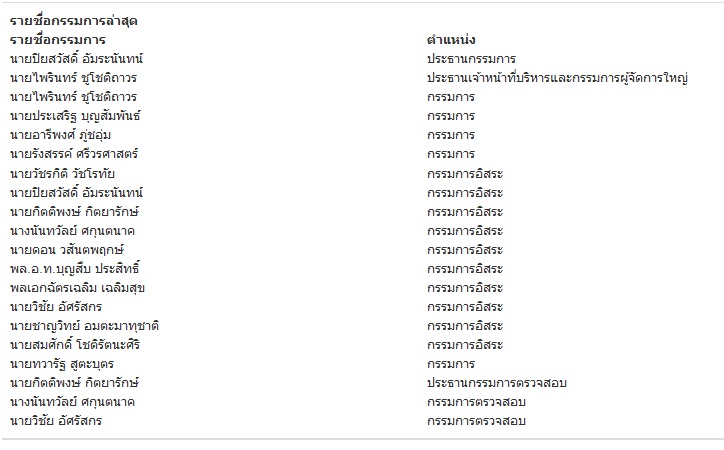This screenshot has height=450, width=724.
Task: Select นางนันทวัลย์ ศกุนตนาค in กรรมการตรวจสอบ row
Action: point(72,402)
